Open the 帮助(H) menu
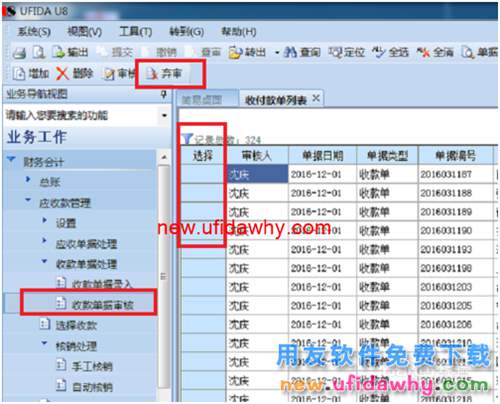 [x=239, y=32]
